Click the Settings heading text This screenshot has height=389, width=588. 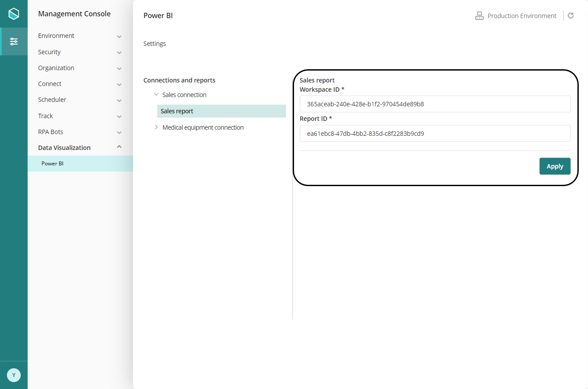pyautogui.click(x=155, y=44)
